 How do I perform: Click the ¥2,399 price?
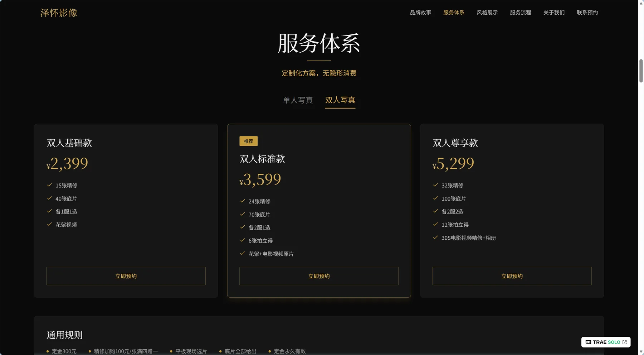click(67, 164)
